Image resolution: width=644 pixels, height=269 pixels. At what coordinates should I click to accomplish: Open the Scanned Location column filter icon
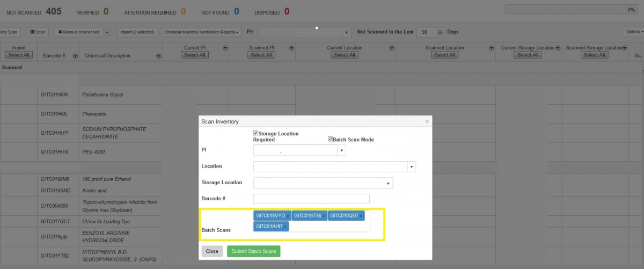pyautogui.click(x=492, y=48)
